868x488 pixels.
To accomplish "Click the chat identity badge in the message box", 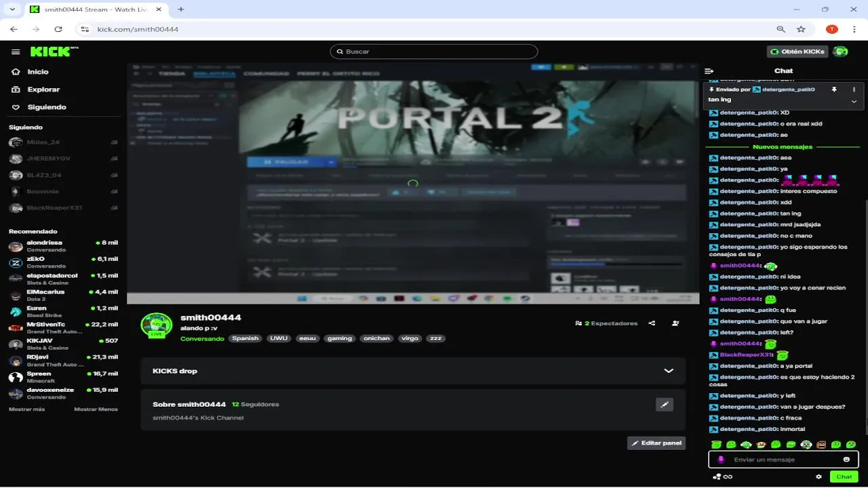I will click(721, 460).
